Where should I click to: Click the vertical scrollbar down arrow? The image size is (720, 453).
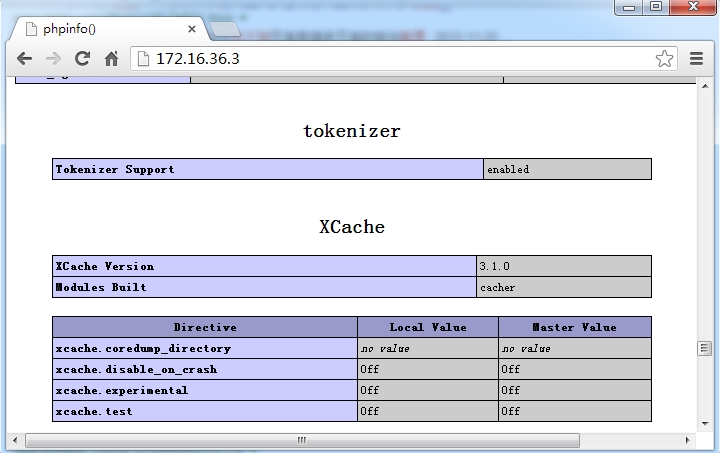pyautogui.click(x=705, y=424)
